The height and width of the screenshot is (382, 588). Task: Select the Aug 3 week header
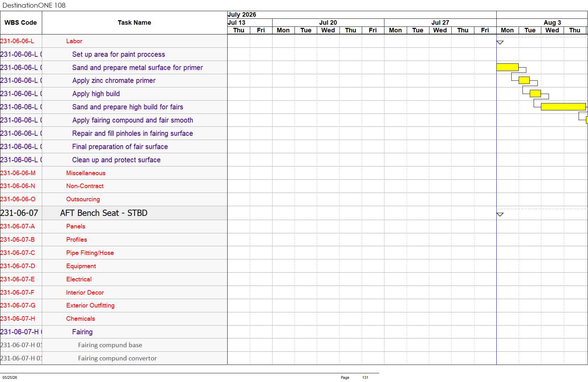552,23
